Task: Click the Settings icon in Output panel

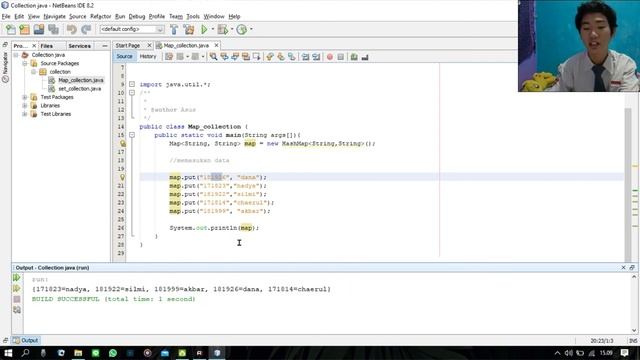Action: point(17,310)
